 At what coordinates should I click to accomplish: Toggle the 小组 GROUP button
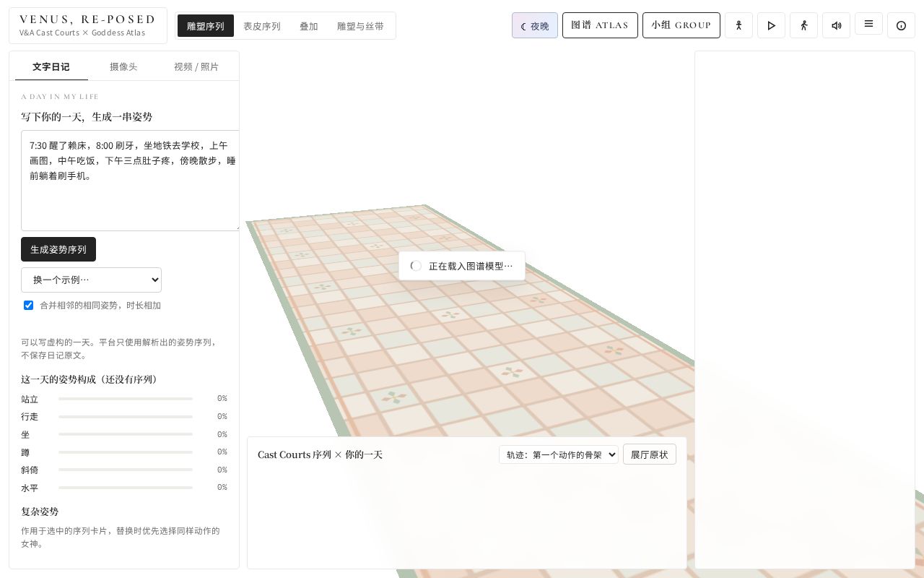click(x=681, y=25)
